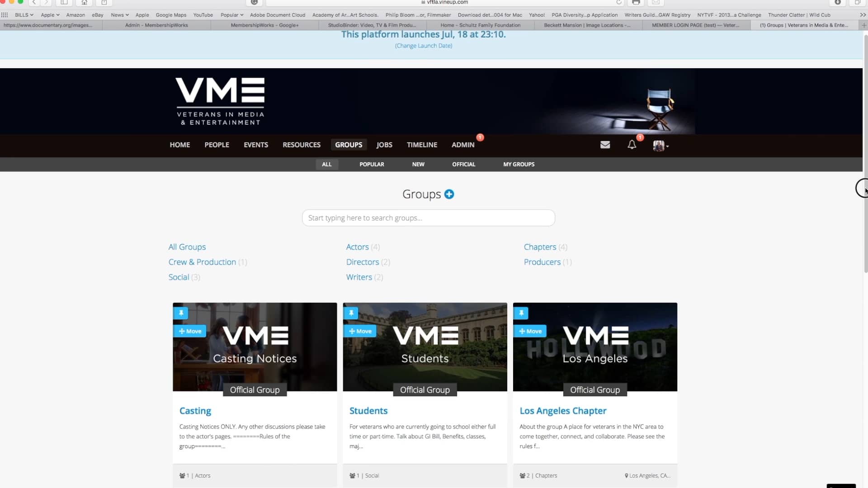Screen dimensions: 868x488
Task: Unpin the Students group card
Action: [351, 313]
